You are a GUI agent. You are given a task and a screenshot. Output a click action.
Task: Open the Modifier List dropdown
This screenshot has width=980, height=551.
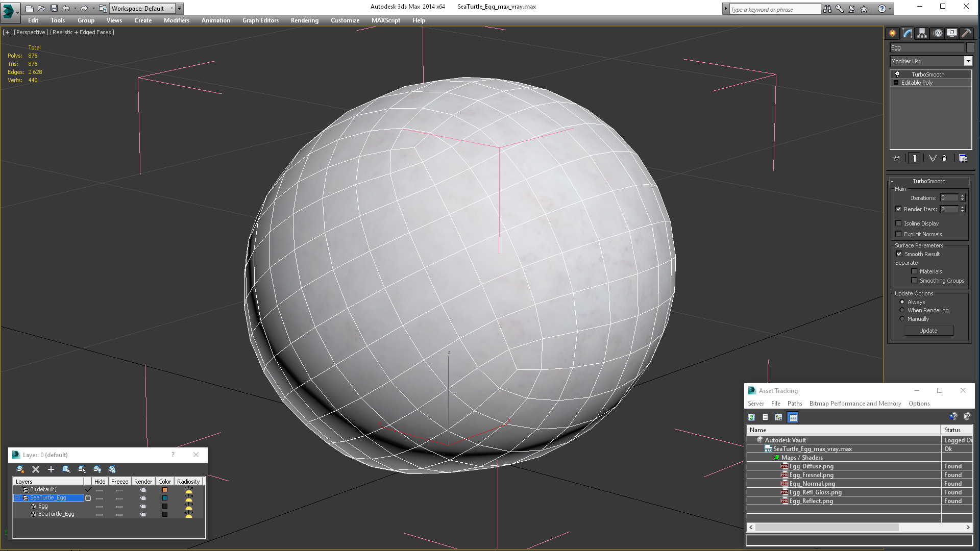click(968, 61)
